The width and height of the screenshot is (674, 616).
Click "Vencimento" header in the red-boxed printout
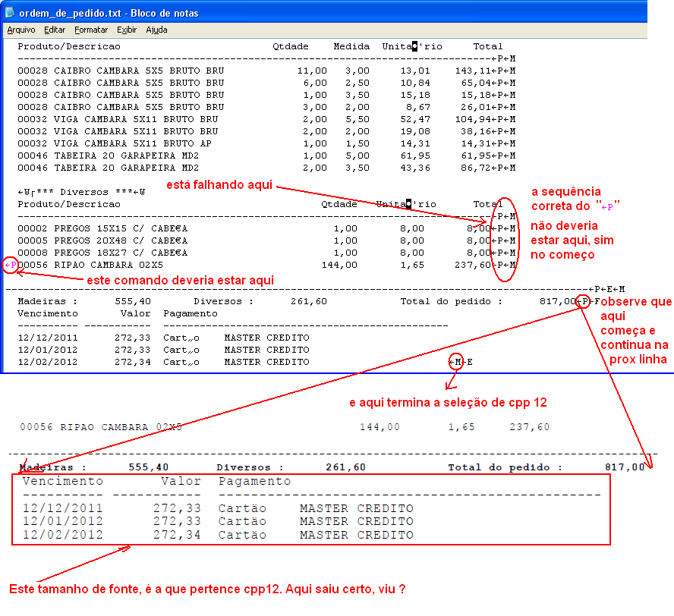pos(63,481)
